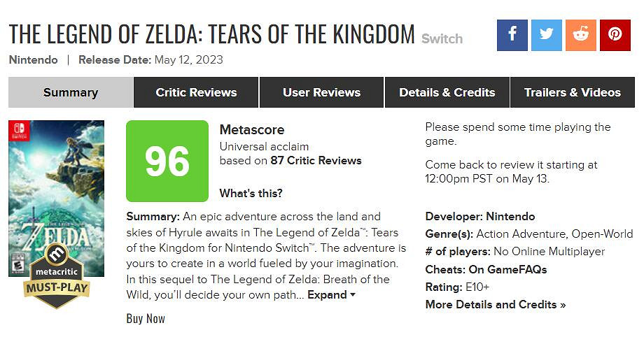Share the page on Facebook
The image size is (644, 344).
pos(512,35)
